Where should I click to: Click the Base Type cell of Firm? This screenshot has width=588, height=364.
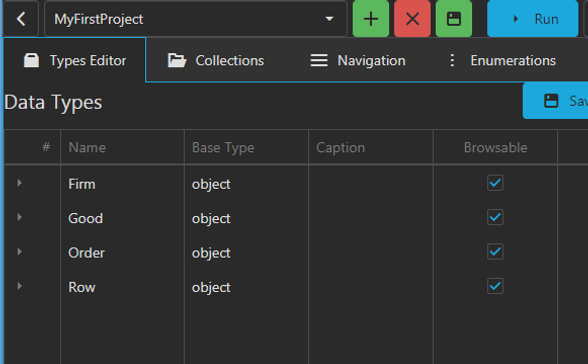tap(246, 184)
